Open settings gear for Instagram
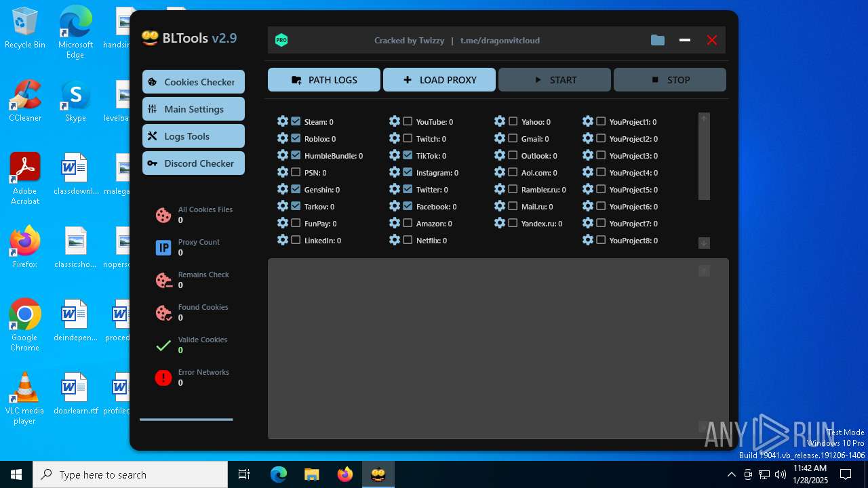 click(x=395, y=172)
